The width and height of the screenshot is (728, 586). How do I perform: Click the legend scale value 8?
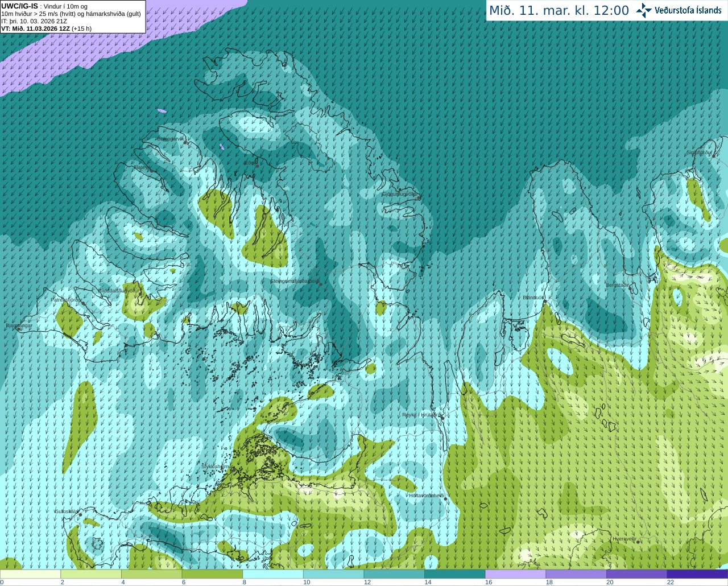[x=244, y=582]
